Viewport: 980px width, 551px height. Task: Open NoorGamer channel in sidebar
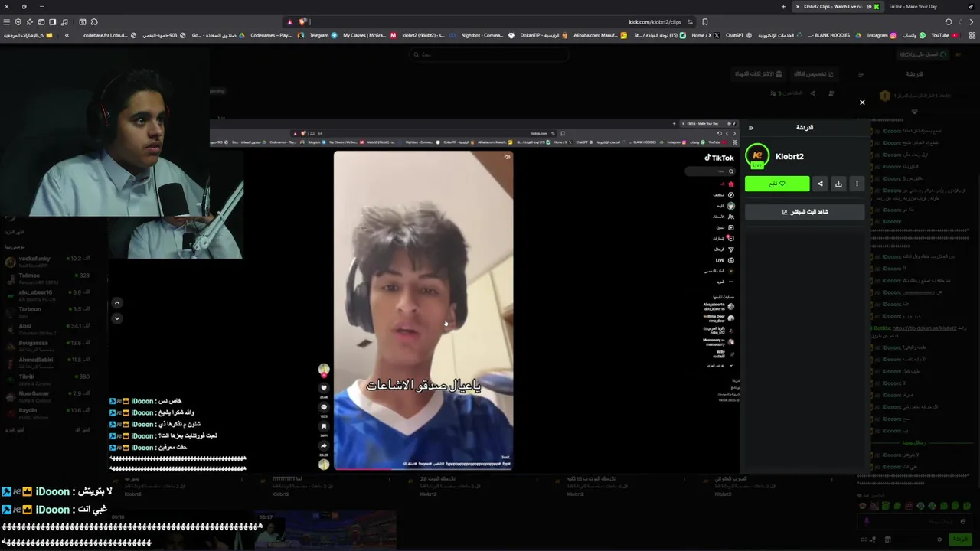[47, 396]
